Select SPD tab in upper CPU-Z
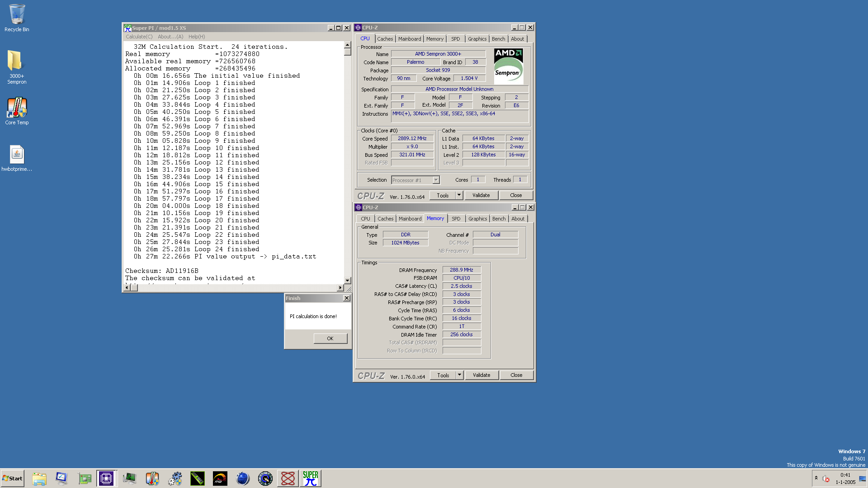868x488 pixels. pos(456,39)
